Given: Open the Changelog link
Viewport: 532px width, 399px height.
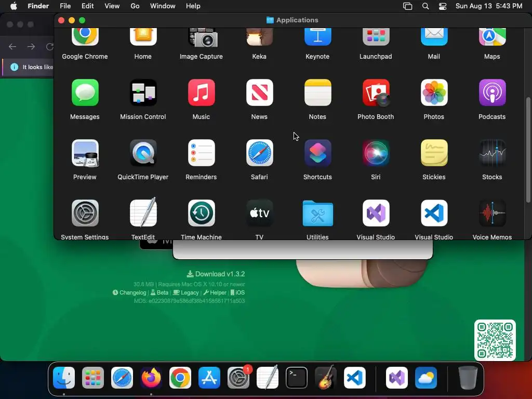Looking at the screenshot, I should coord(129,292).
